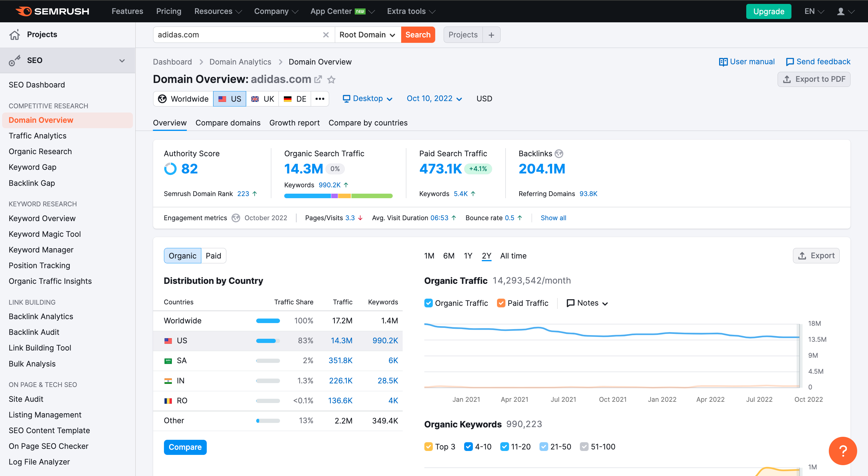Expand the Company menu
The height and width of the screenshot is (476, 868).
tap(276, 11)
